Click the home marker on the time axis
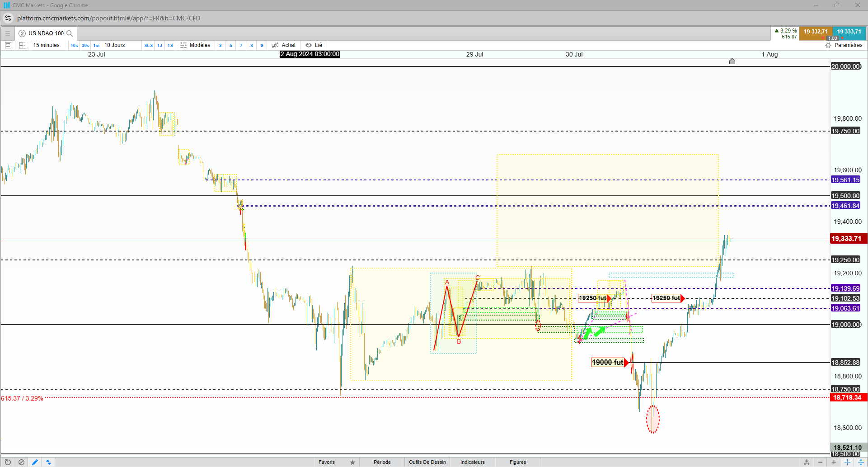This screenshot has width=868, height=467. pos(732,61)
